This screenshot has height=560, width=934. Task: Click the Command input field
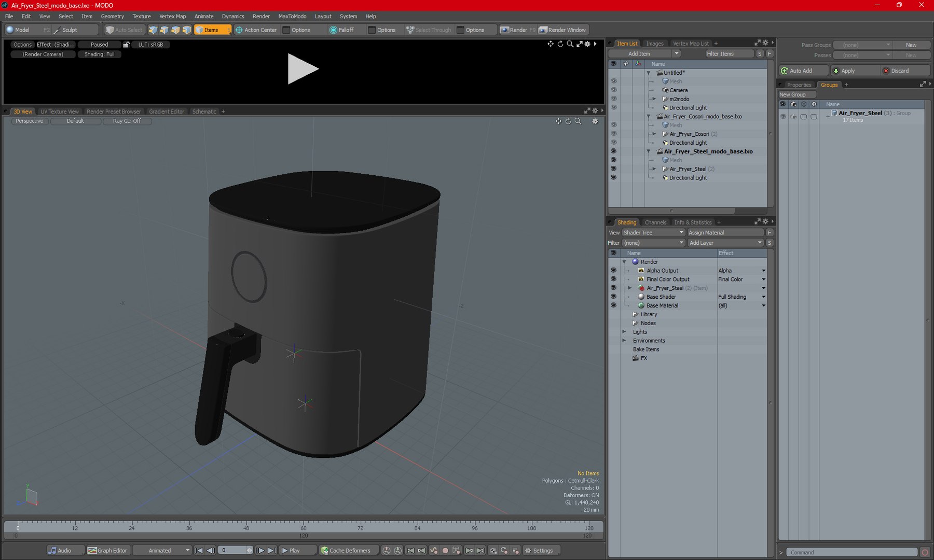tap(851, 553)
